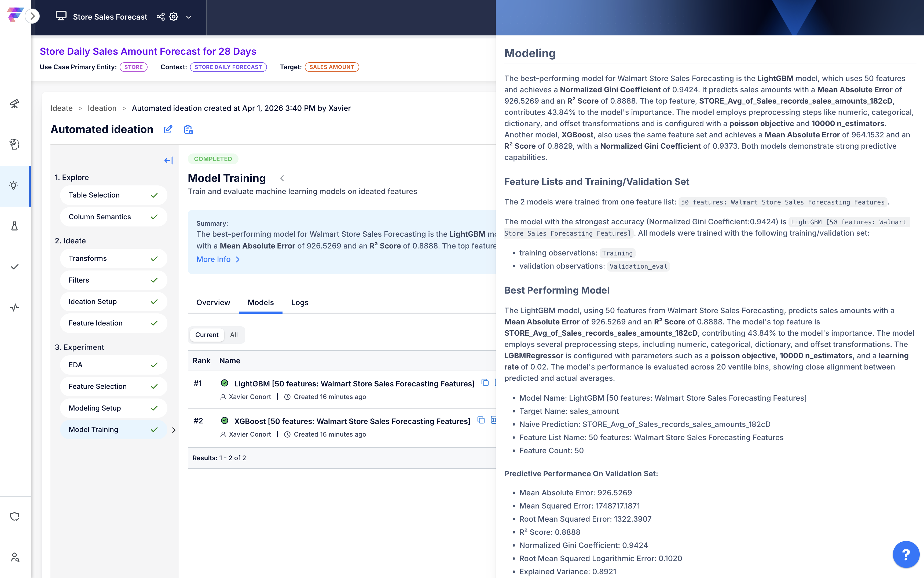Open the settings gear in the header

174,17
